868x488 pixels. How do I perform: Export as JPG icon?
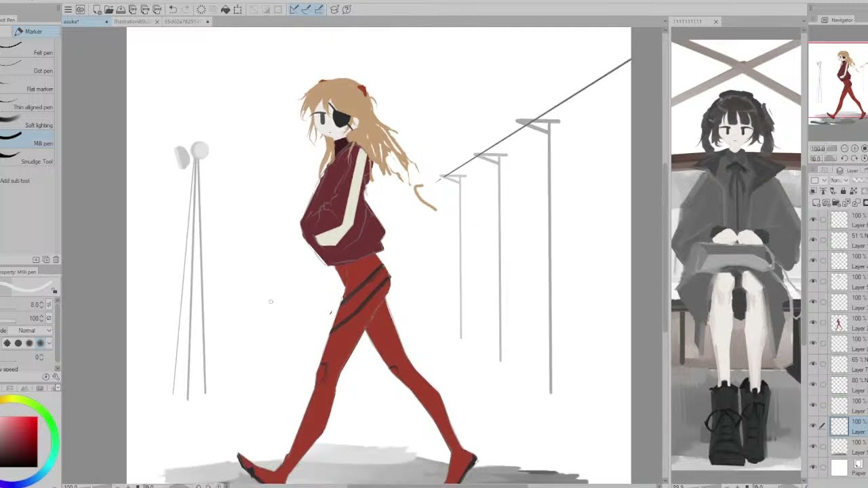coord(133,9)
